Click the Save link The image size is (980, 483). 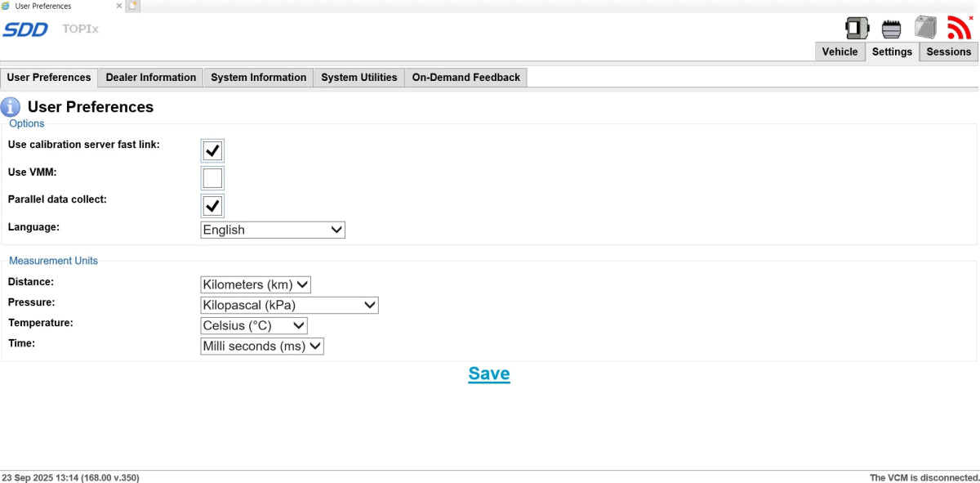[489, 373]
